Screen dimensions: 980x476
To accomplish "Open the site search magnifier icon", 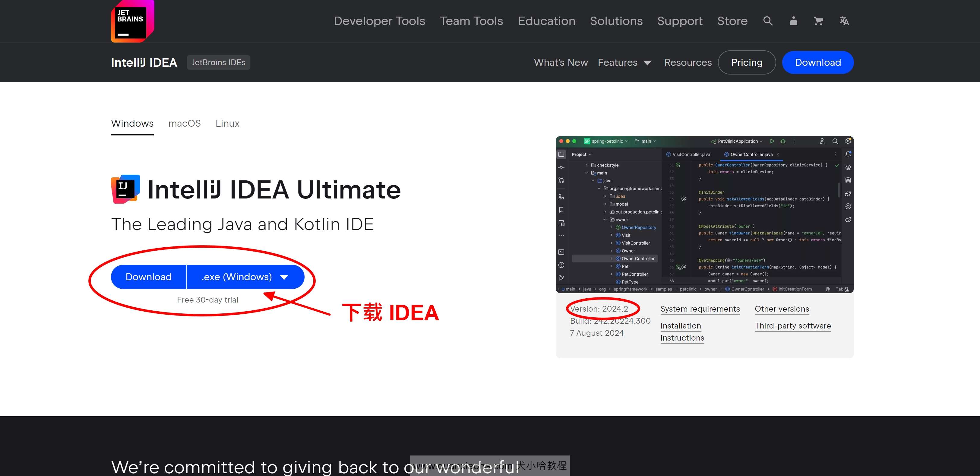I will (x=768, y=21).
